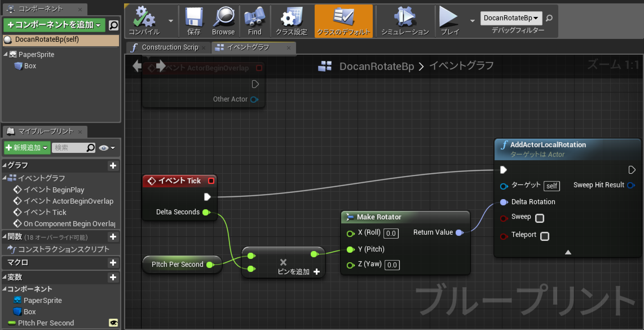Screen dimensions: 644x330
Task: Select Event ActorBeginOverlap in My Blueprint
Action: click(63, 201)
